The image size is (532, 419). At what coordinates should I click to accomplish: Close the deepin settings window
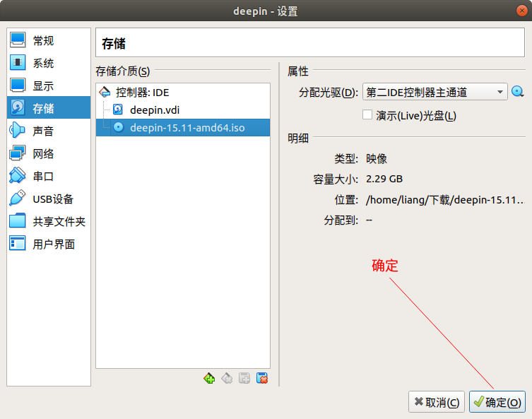521,11
